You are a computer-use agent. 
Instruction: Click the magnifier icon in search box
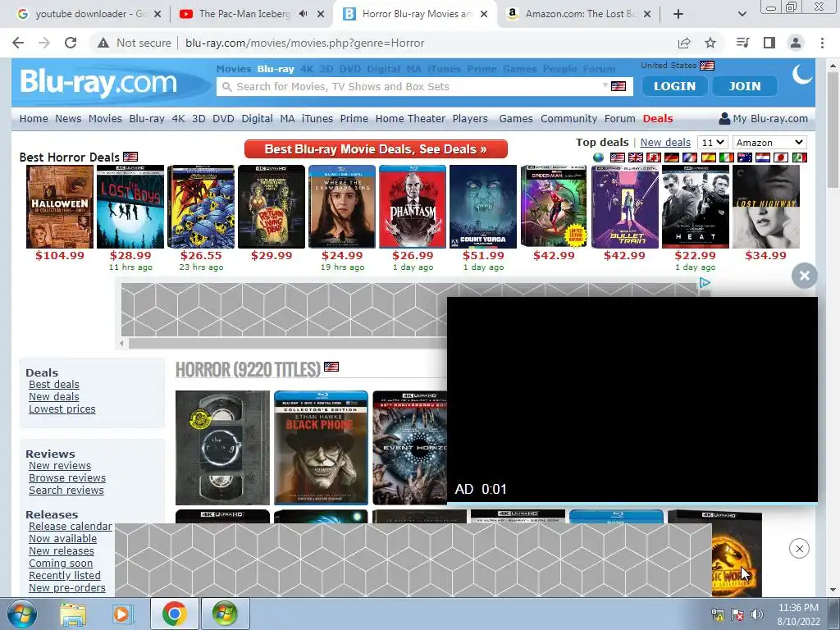coord(226,87)
